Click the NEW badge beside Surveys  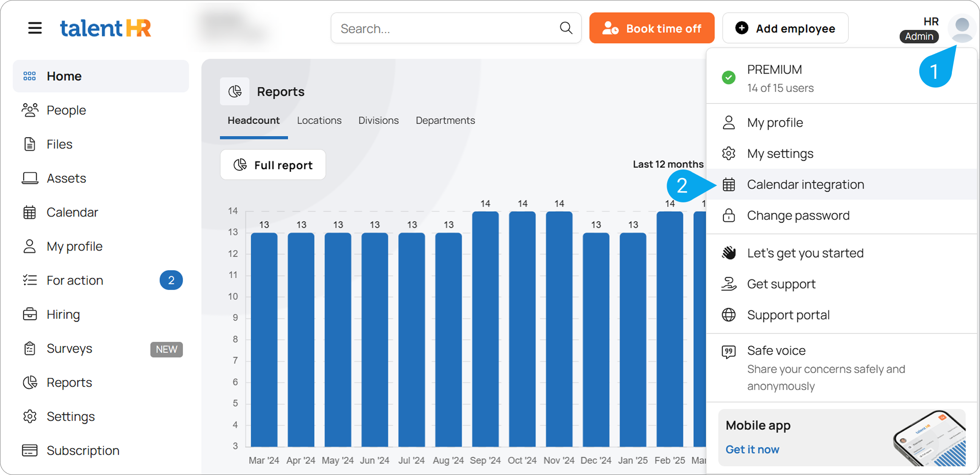pos(166,349)
